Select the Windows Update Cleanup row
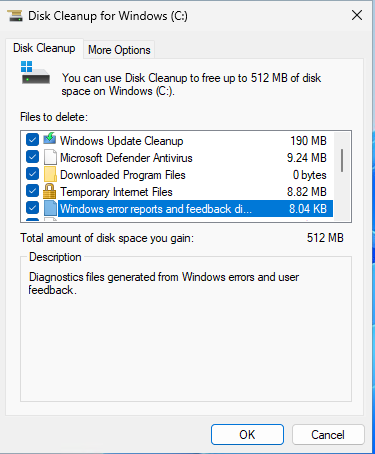Image resolution: width=375 pixels, height=454 pixels. coord(179,141)
